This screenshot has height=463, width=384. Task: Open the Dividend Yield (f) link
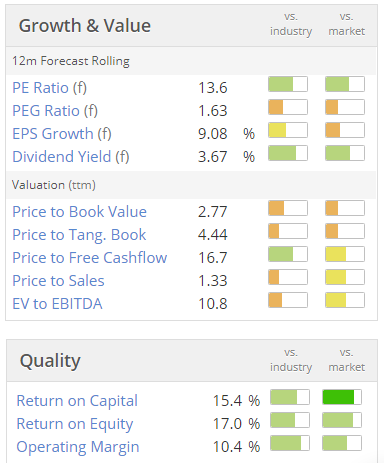point(71,157)
